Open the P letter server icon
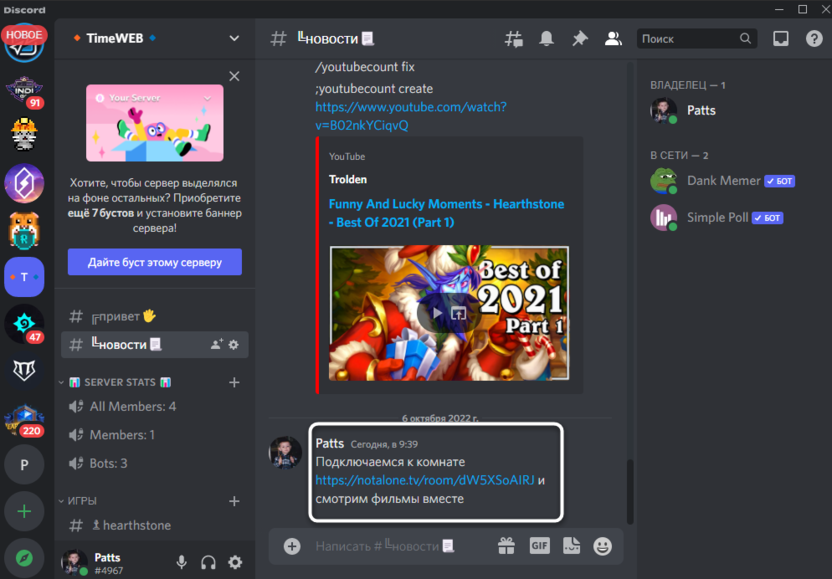The width and height of the screenshot is (832, 579). (x=24, y=465)
